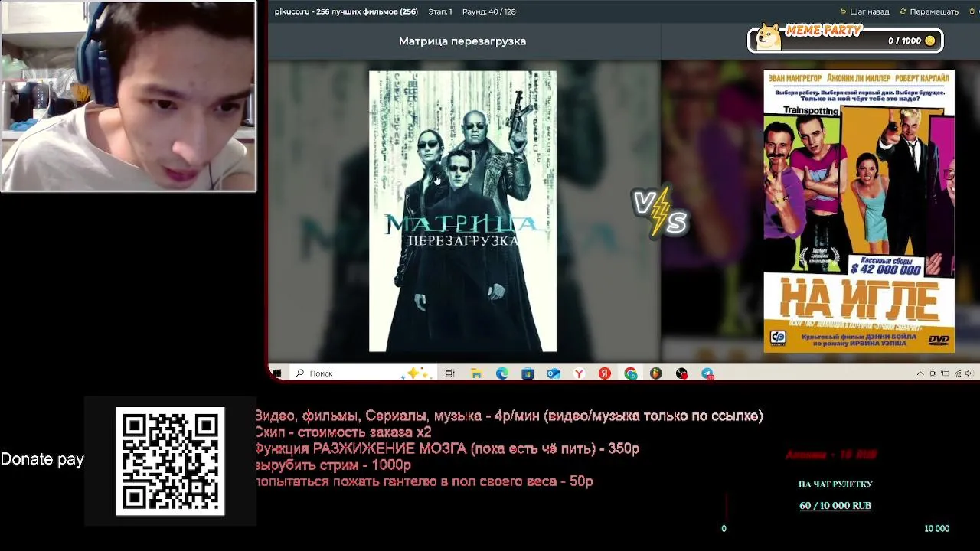Click the 'Шаг назад' step back button
The width and height of the screenshot is (980, 551).
coord(864,11)
